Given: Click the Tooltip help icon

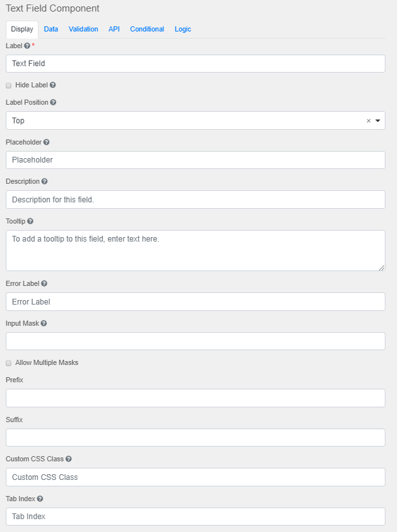Looking at the screenshot, I should pos(30,221).
